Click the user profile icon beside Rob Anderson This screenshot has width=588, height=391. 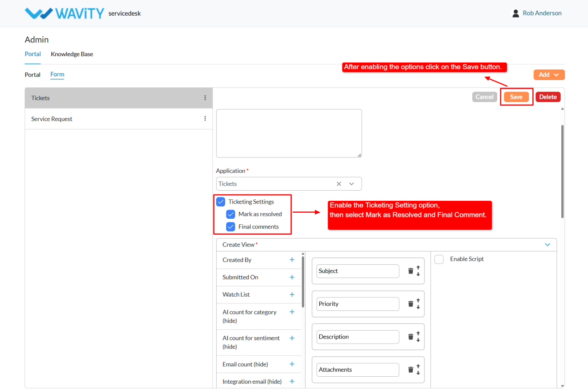coord(516,13)
